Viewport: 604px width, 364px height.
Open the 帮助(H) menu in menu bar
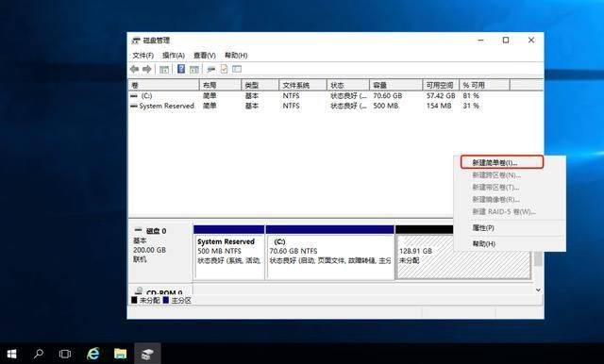(x=236, y=56)
